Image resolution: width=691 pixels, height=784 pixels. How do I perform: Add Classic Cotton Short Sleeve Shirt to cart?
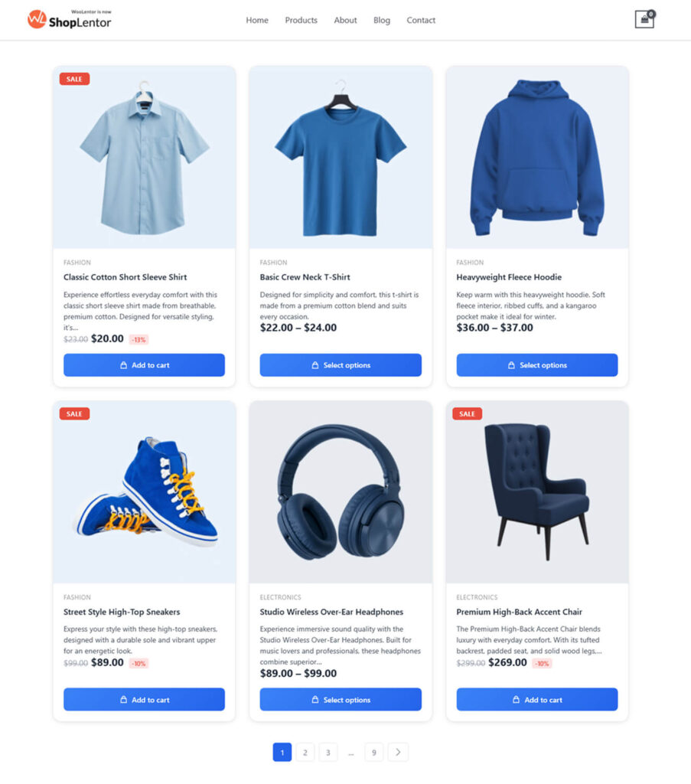144,365
